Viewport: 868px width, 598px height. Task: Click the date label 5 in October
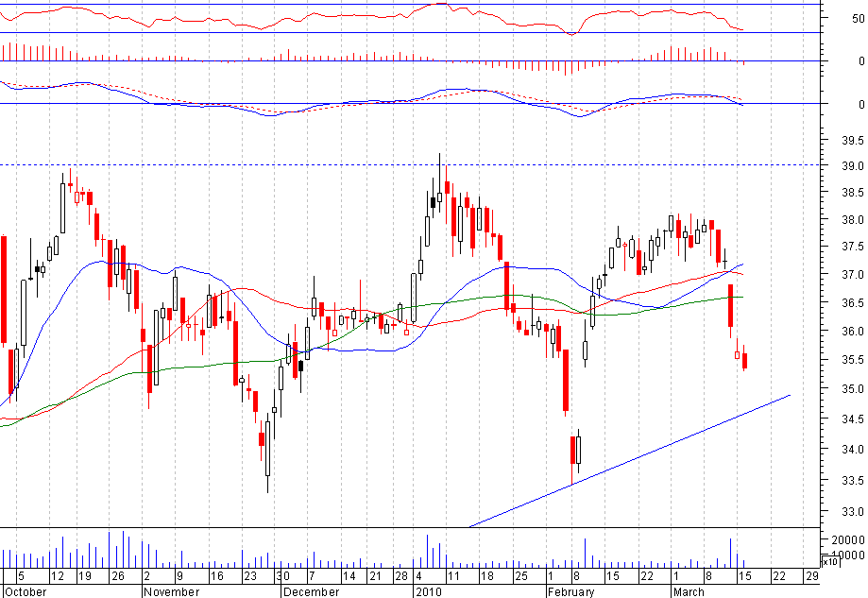(x=21, y=576)
